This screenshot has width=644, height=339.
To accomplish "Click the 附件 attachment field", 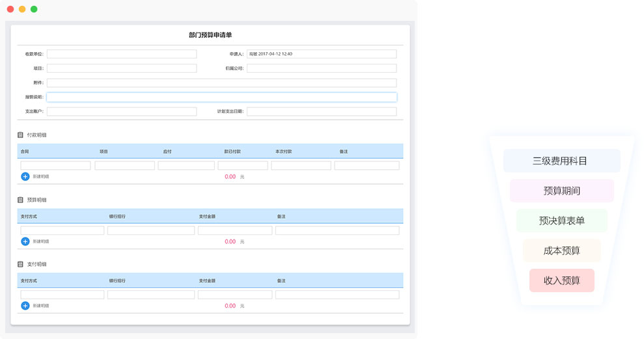I will coord(221,83).
